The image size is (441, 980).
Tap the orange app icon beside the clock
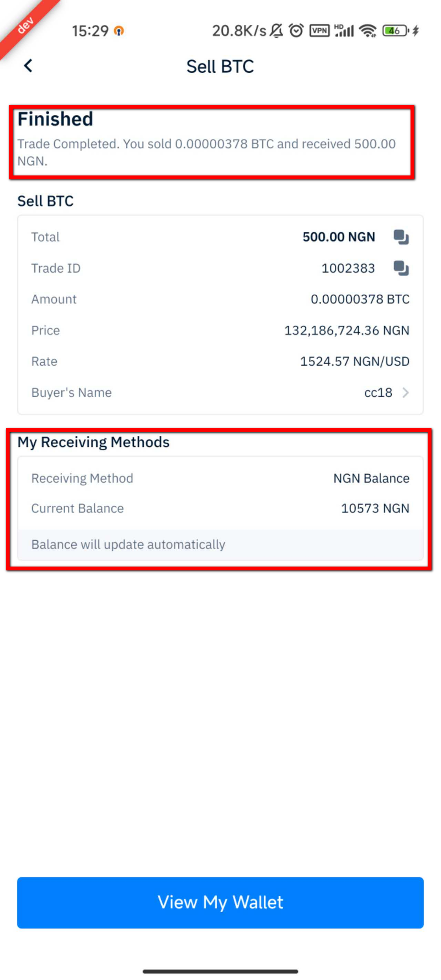[119, 31]
